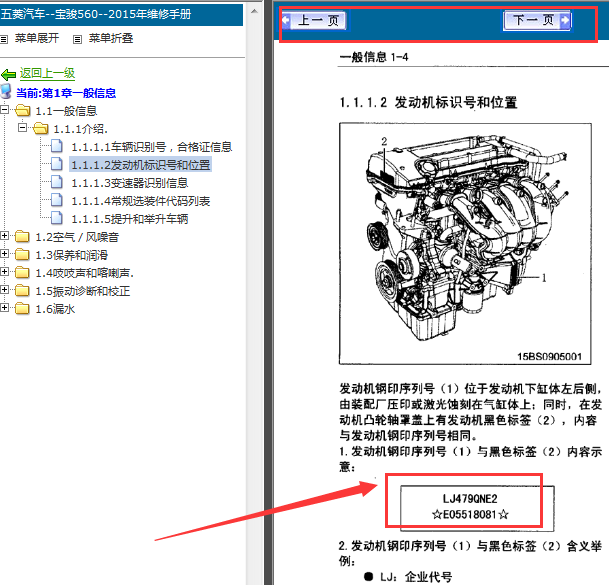The image size is (609, 585).
Task: Select 1.1.1.2发动机标识号和位置 entry
Action: (x=141, y=165)
